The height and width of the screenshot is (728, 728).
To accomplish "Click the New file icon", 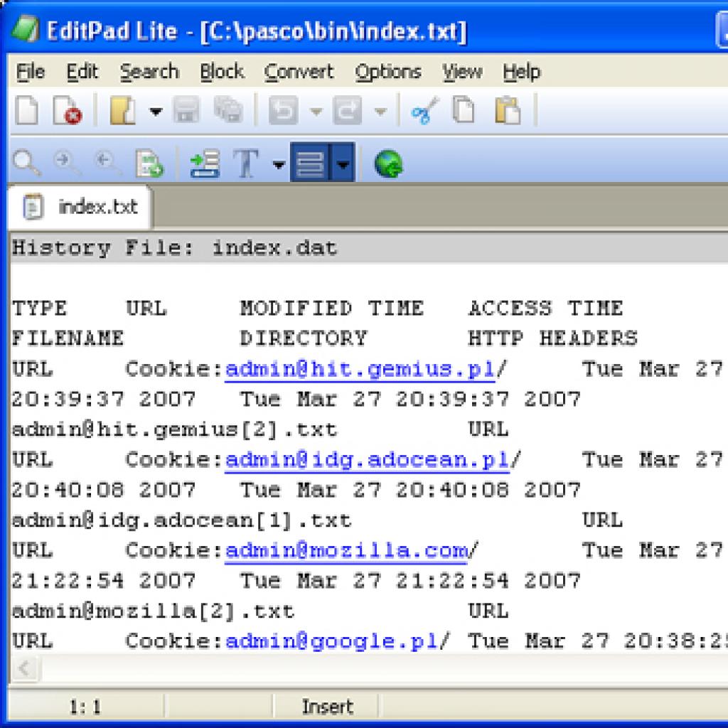I will click(x=27, y=110).
